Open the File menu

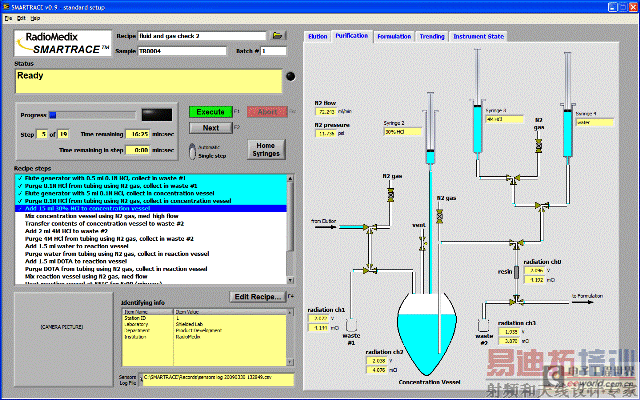pyautogui.click(x=9, y=18)
